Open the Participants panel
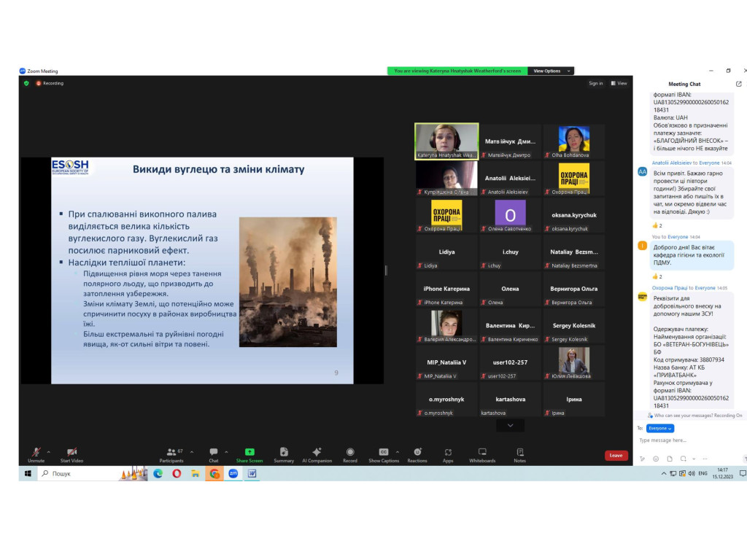This screenshot has width=747, height=560. point(171,455)
